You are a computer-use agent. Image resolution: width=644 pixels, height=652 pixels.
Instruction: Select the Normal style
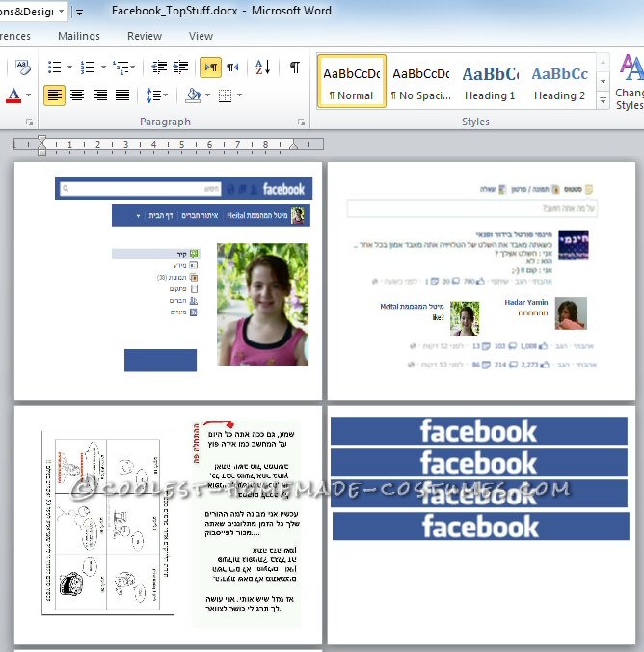pos(352,81)
